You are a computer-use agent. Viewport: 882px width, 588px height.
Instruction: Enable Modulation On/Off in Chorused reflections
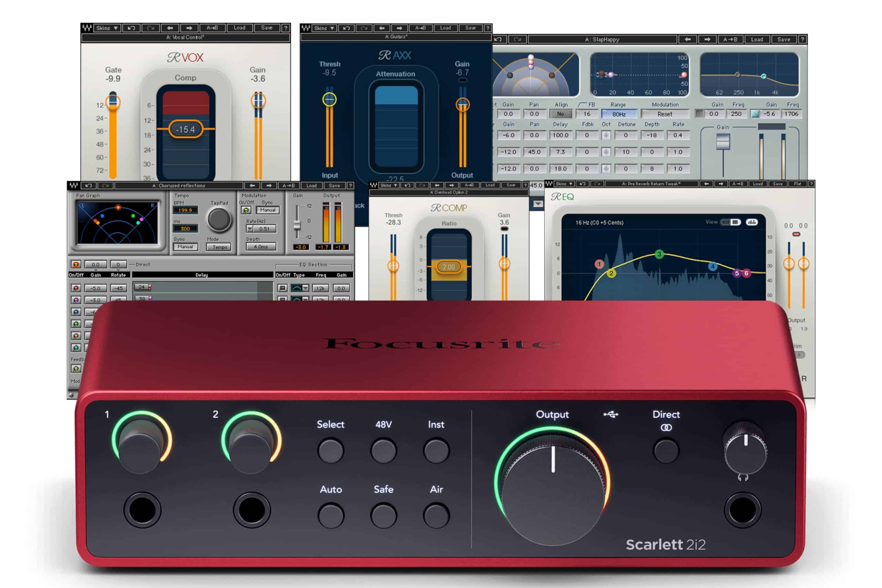coord(246,211)
